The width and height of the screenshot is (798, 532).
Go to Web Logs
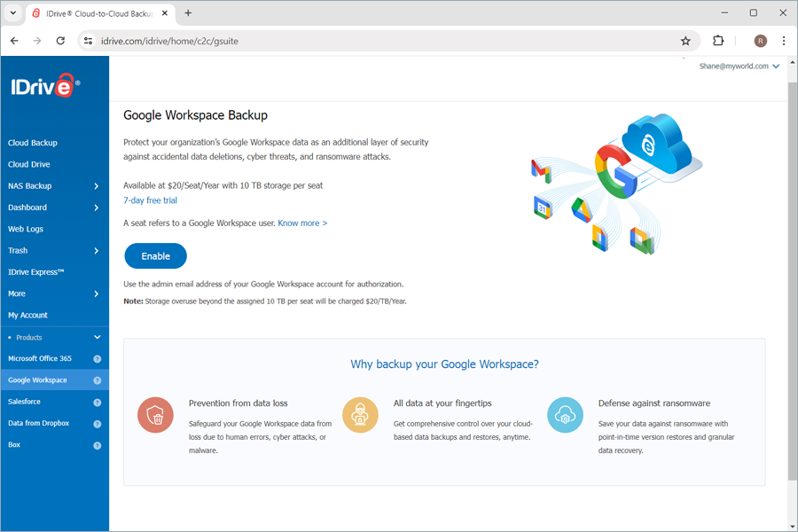tap(26, 229)
